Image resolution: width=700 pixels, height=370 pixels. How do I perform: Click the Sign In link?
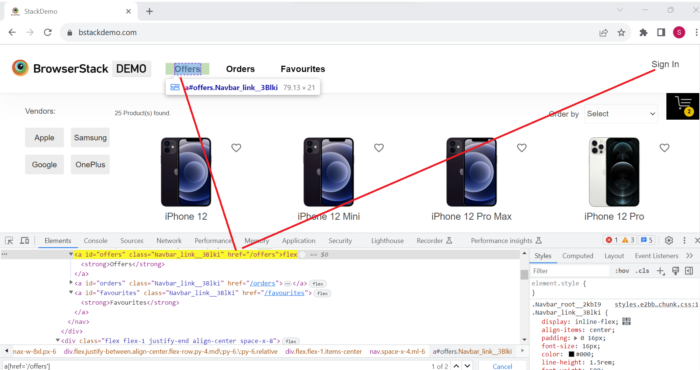665,64
